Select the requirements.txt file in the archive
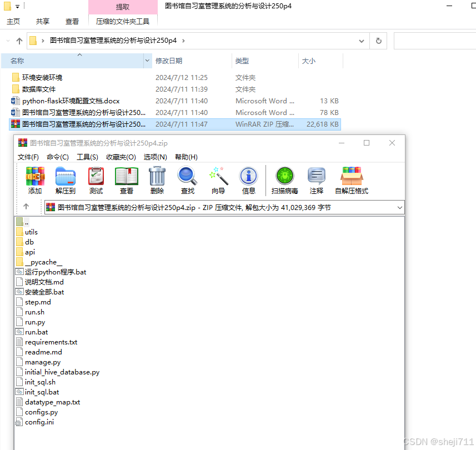The image size is (476, 450). pos(51,342)
